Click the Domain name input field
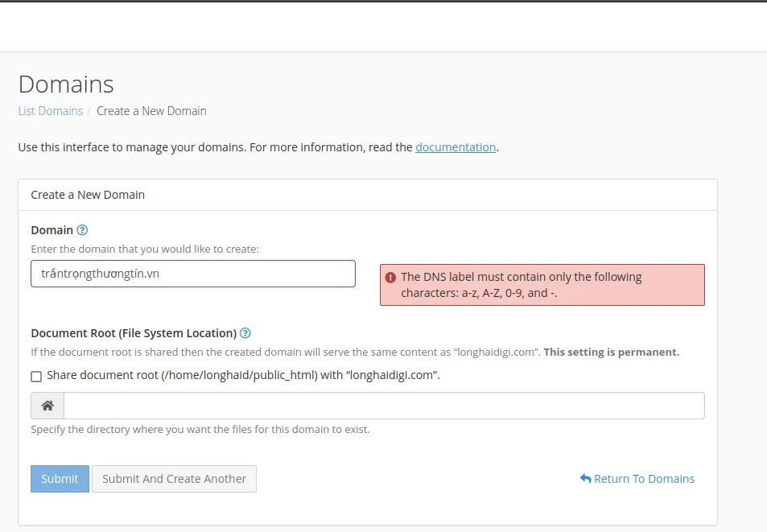The image size is (767, 532). pyautogui.click(x=193, y=274)
